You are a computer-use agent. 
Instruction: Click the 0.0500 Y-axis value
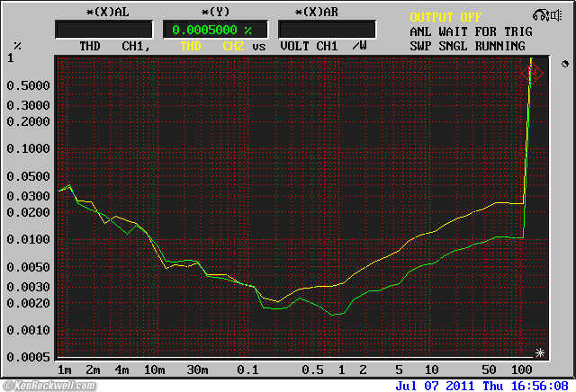28,176
